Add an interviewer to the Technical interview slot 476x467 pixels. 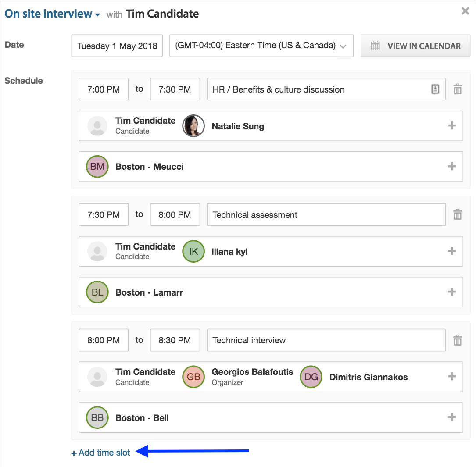(x=451, y=376)
